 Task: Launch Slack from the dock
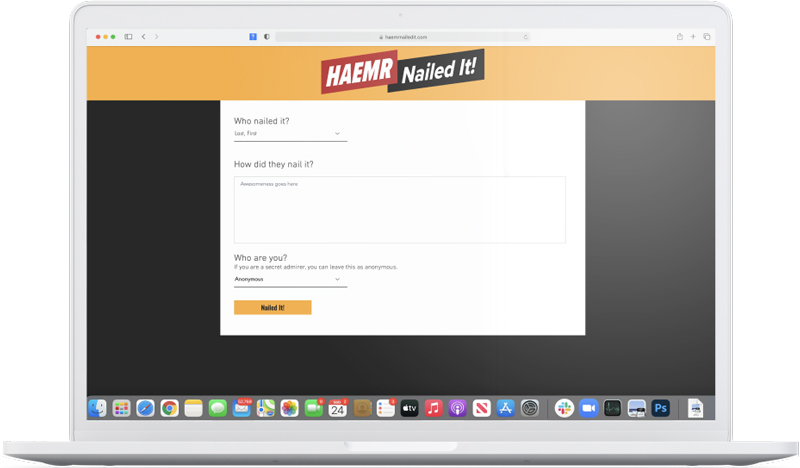click(x=564, y=408)
